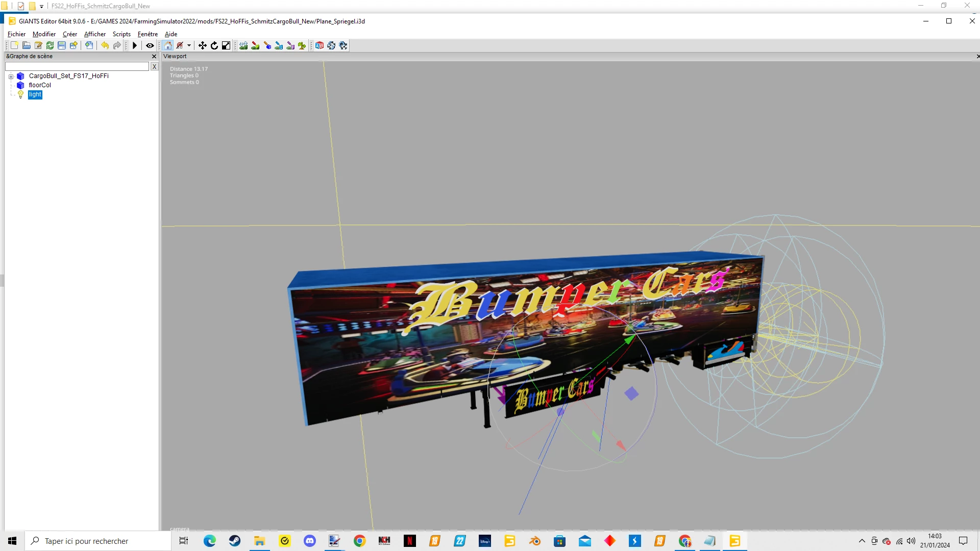980x551 pixels.
Task: Select the Rotate tool in the toolbar
Action: (x=214, y=45)
